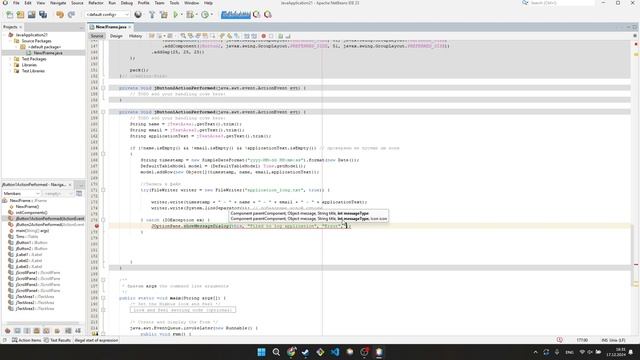
Task: Collapse the code fold at line 171
Action: click(x=103, y=190)
